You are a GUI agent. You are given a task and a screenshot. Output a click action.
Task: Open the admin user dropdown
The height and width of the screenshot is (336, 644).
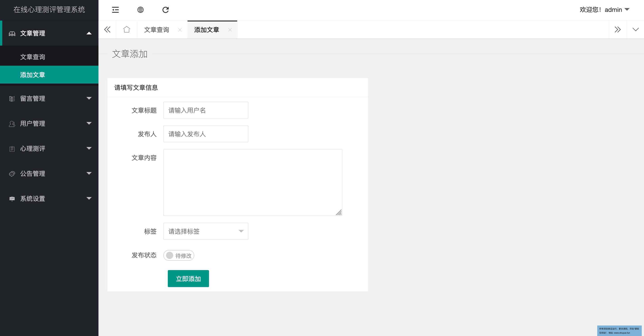[x=616, y=10]
